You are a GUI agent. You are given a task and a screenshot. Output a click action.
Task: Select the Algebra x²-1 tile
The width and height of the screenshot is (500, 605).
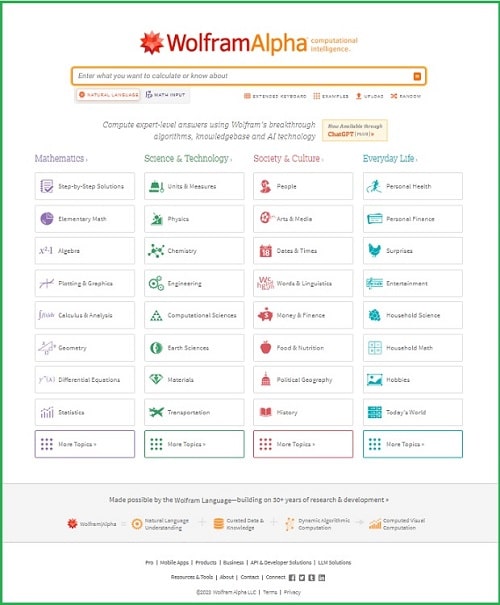(x=85, y=251)
